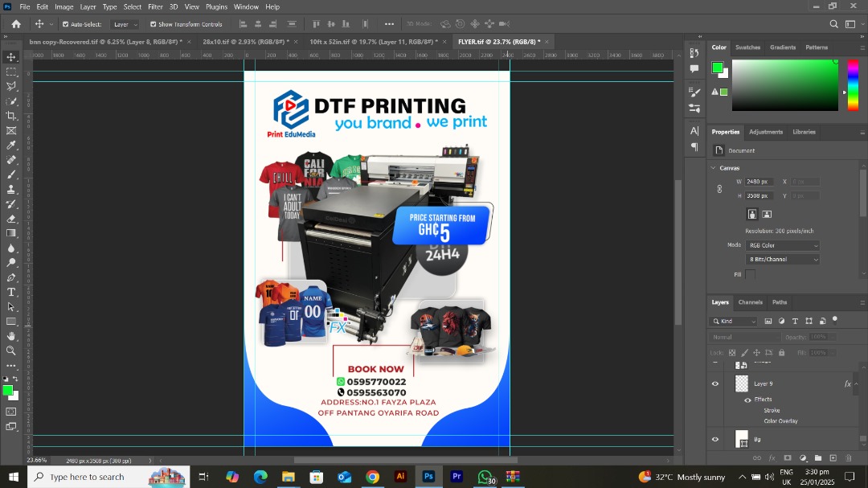This screenshot has width=868, height=488.
Task: Open the Auto-Select Layer dropdown
Action: (125, 24)
